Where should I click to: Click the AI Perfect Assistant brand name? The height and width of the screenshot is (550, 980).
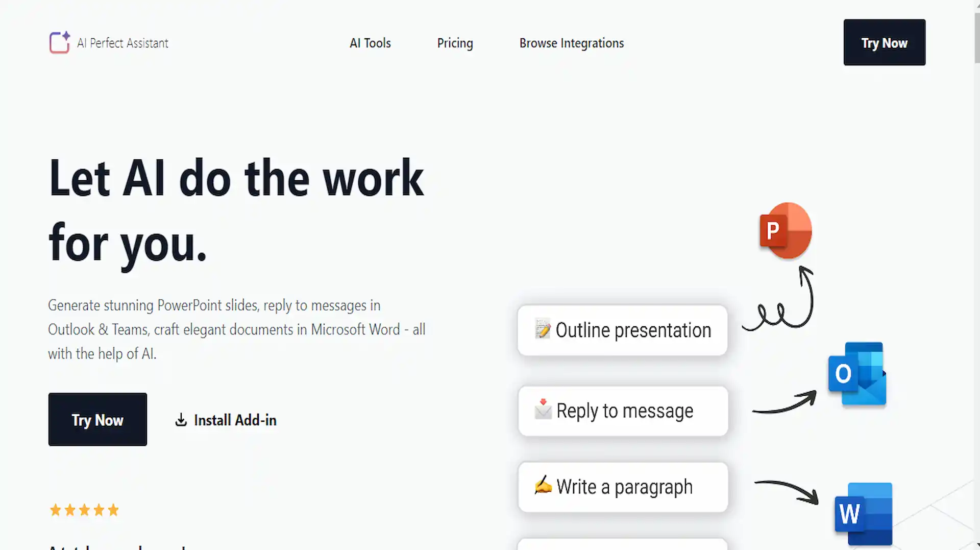coord(122,43)
